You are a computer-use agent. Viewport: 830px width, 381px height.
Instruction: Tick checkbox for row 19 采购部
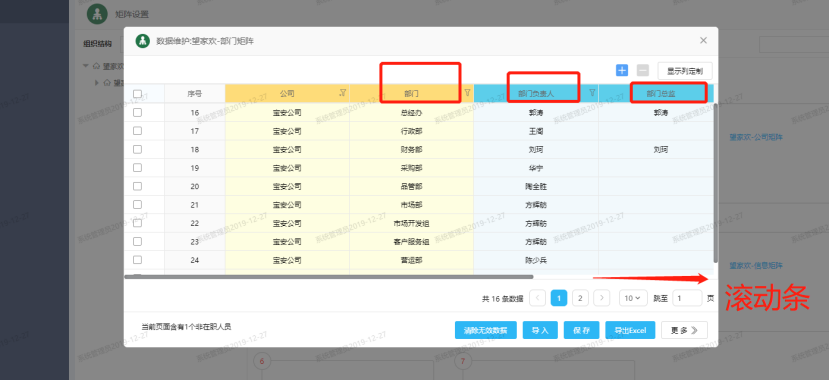coord(138,168)
